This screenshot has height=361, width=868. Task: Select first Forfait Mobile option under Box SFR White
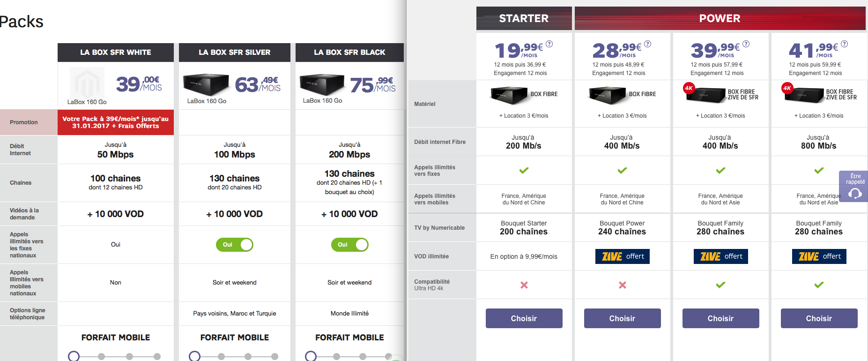click(x=74, y=356)
